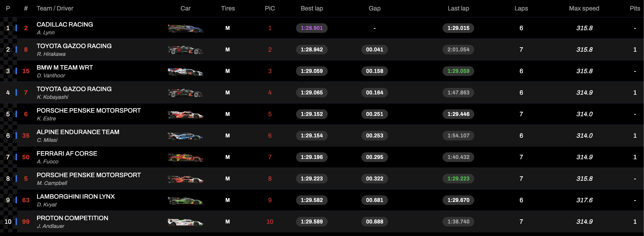Click the Alpine Endurance Team car image
Viewport: 644px width, 236px height.
185,136
